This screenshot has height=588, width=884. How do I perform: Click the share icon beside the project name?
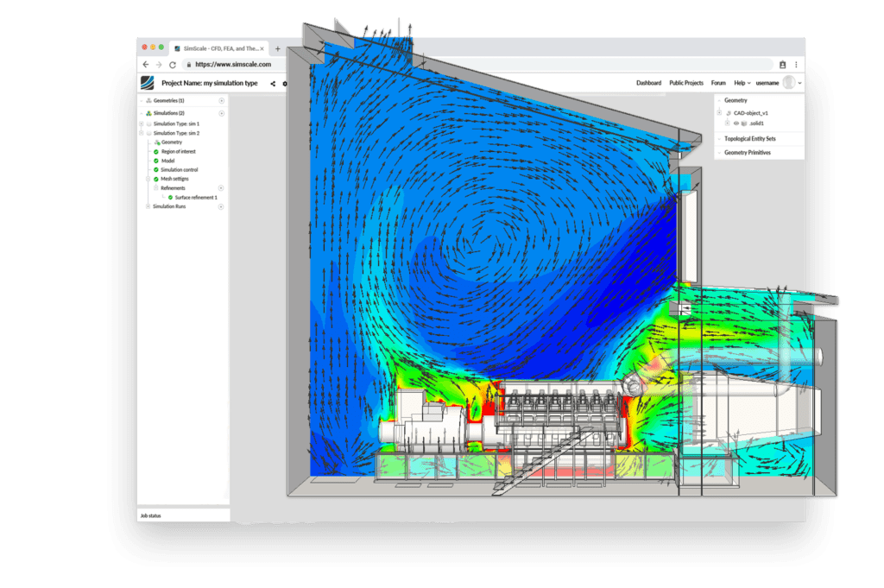pos(272,84)
